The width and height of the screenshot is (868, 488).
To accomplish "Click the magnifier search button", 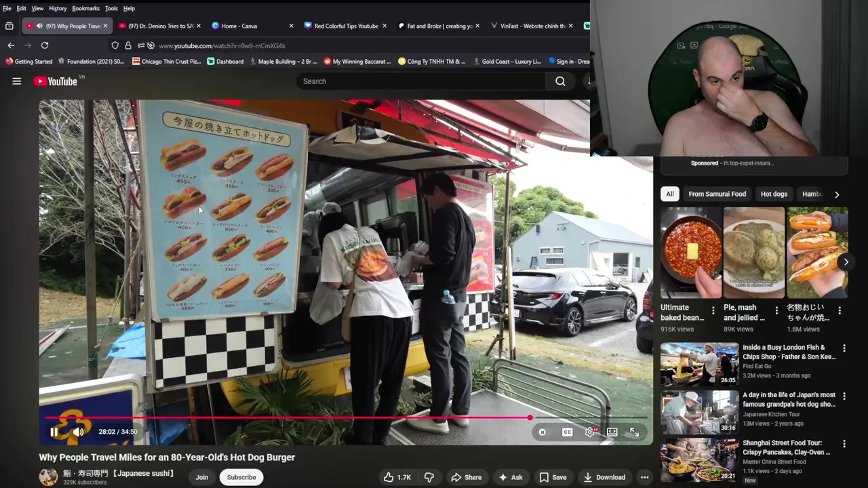I will point(560,81).
